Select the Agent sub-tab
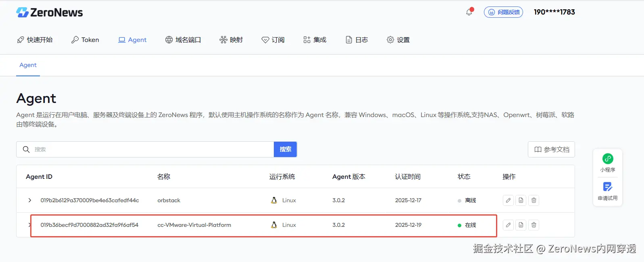Image resolution: width=644 pixels, height=262 pixels. (28, 65)
